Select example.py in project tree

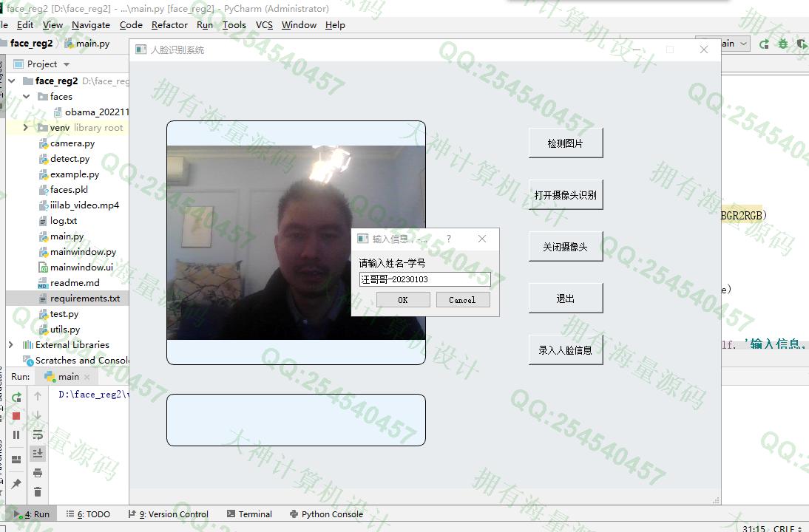[70, 174]
